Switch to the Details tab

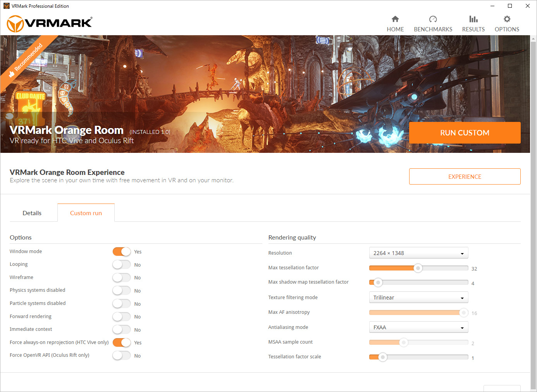pos(32,213)
